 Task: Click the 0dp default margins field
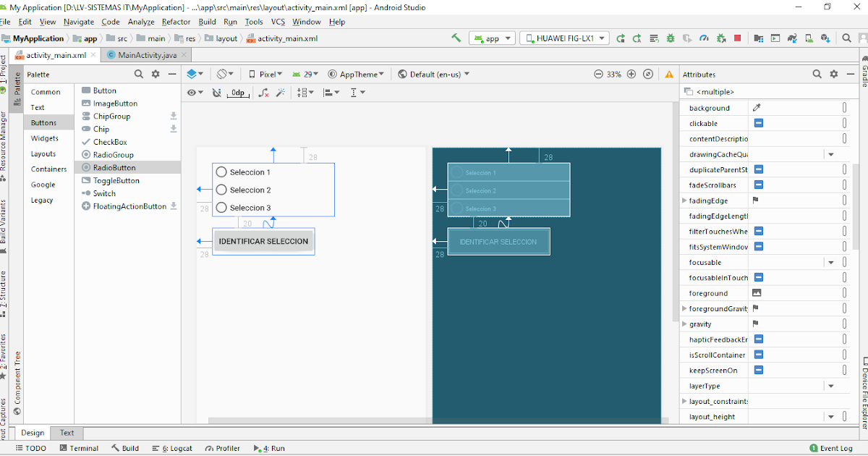[x=237, y=93]
